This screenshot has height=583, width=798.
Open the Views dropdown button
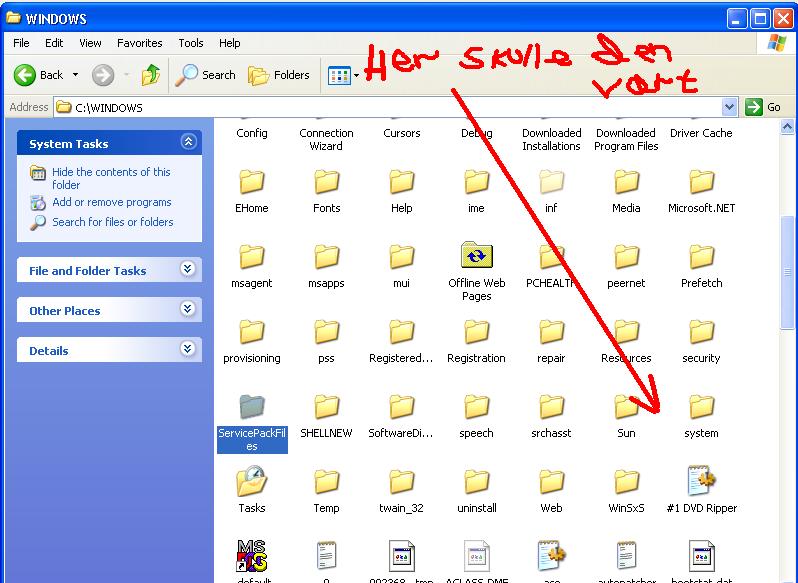(x=344, y=76)
